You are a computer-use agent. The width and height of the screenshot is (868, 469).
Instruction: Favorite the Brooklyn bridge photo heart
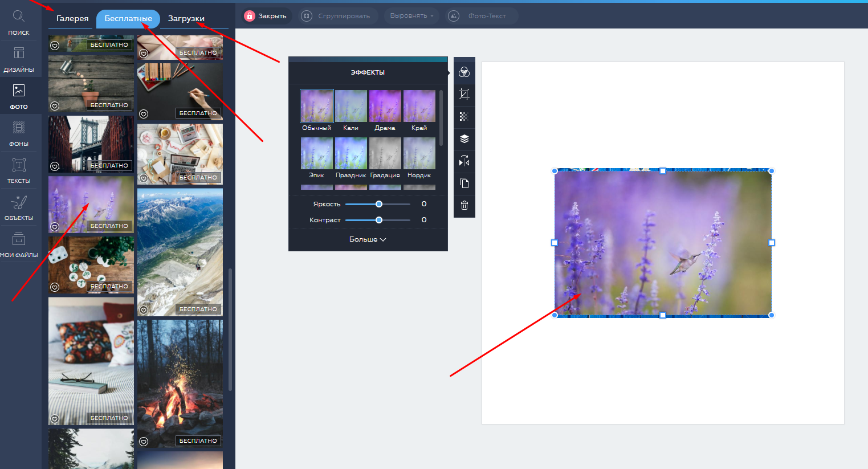click(x=55, y=166)
